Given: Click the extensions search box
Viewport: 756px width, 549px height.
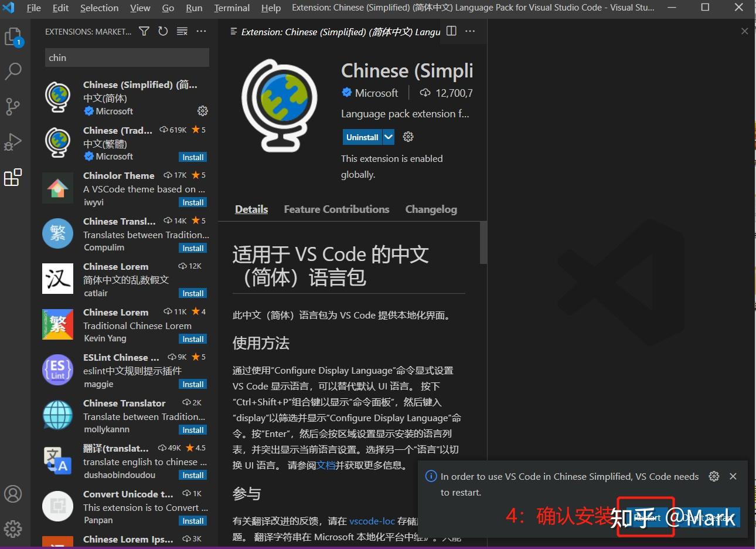Looking at the screenshot, I should coord(127,57).
